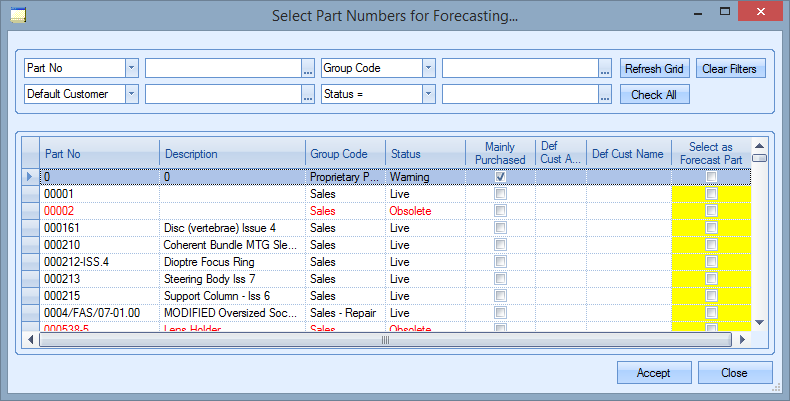Click browse ellipsis next to Part No field
Viewport: 790px width, 401px height.
coord(308,69)
